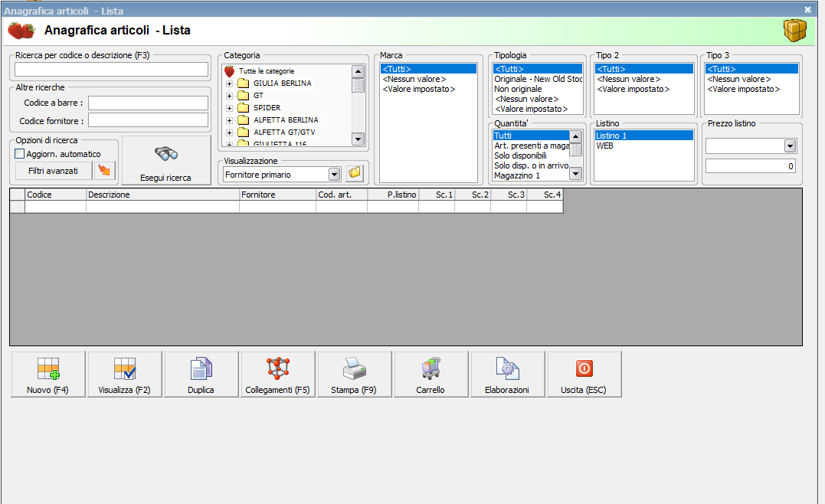Screen dimensions: 825x504
Task: Select Solo disp. o in arrivo in Quantita'
Action: [532, 165]
